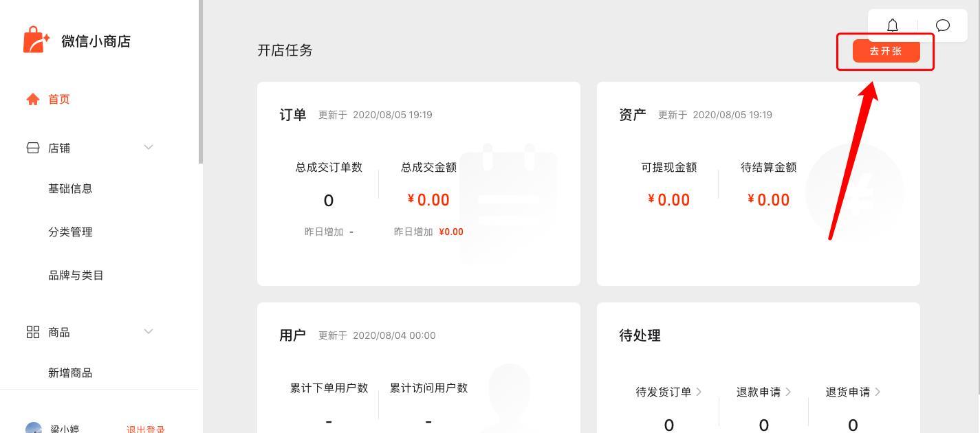Collapse the 商品 menu chevron
The width and height of the screenshot is (980, 433).
coord(149,331)
